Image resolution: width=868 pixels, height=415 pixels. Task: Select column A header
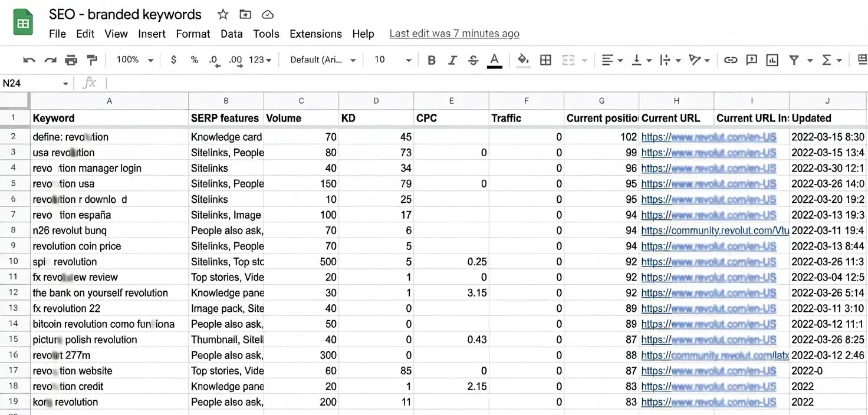click(109, 101)
